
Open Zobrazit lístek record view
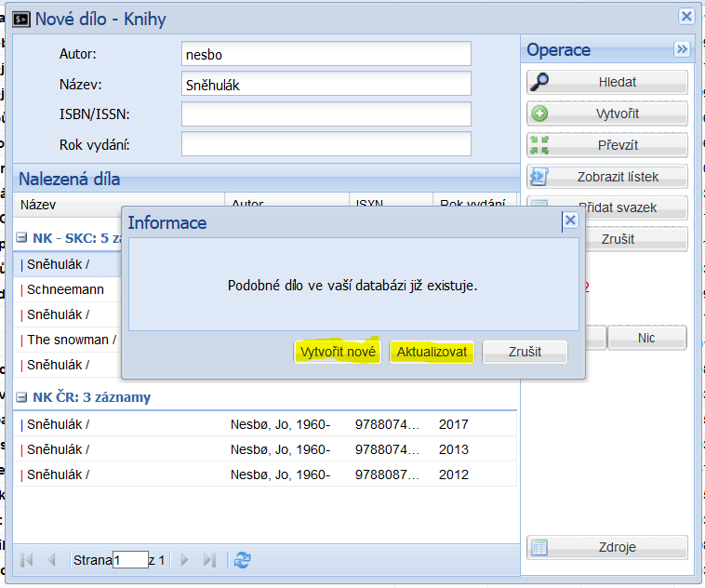pos(607,177)
